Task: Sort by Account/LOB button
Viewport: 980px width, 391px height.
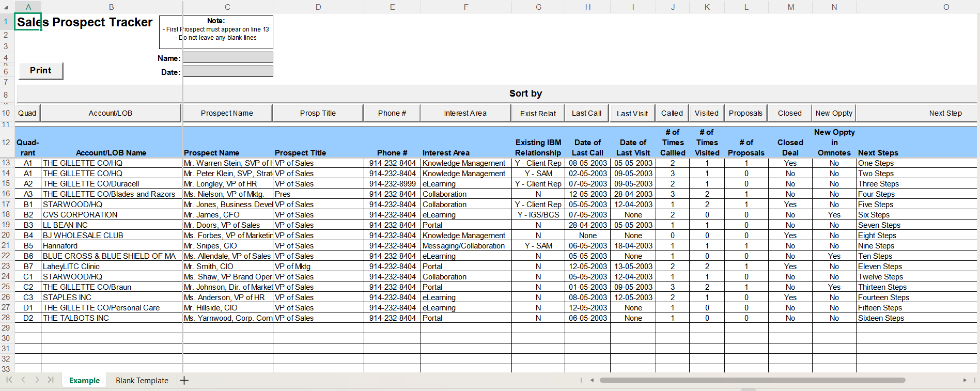Action: (x=111, y=113)
